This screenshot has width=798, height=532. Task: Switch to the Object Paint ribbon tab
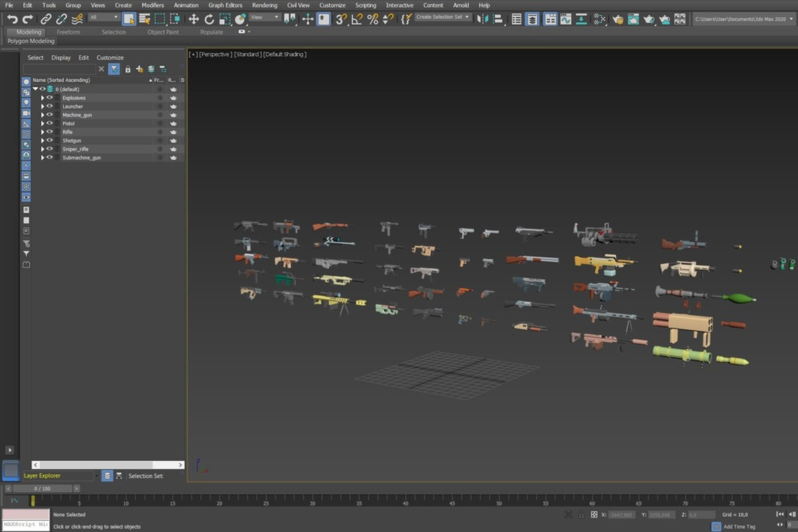point(163,32)
